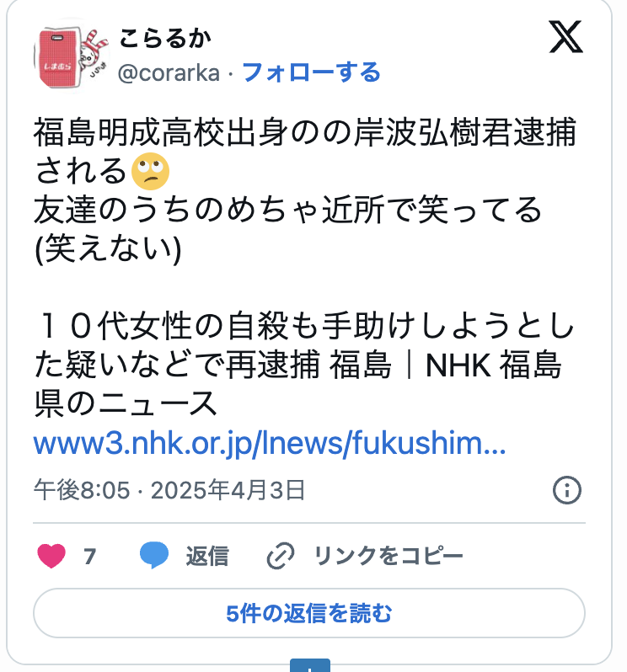The image size is (627, 672).
Task: Click the like count 7
Action: pos(89,557)
